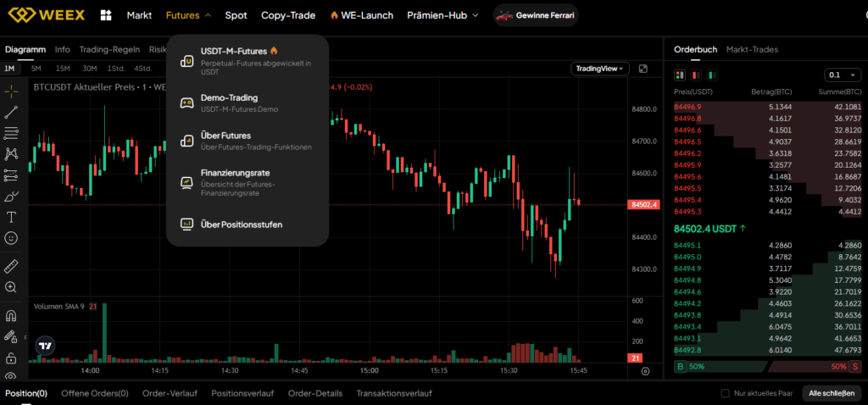The height and width of the screenshot is (405, 868).
Task: Open the apps grid icon beside WEEX logo
Action: point(106,15)
